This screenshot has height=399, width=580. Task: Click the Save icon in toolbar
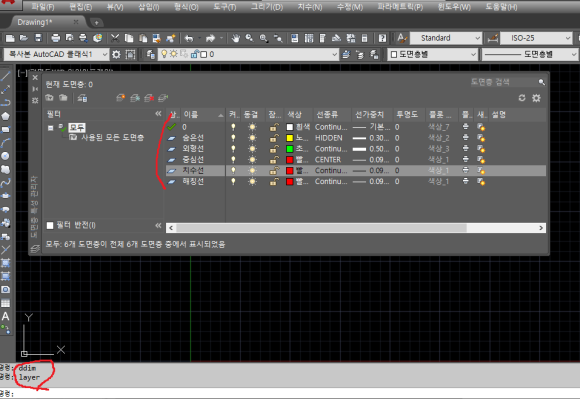coord(38,38)
